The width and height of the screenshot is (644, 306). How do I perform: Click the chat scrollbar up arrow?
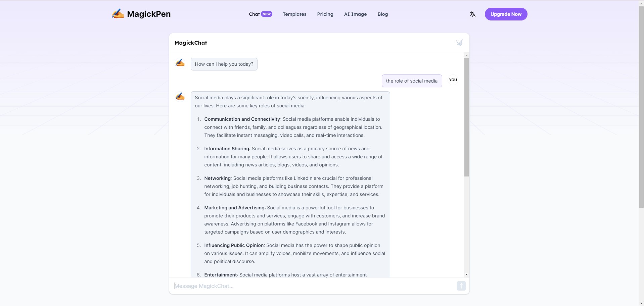[466, 55]
